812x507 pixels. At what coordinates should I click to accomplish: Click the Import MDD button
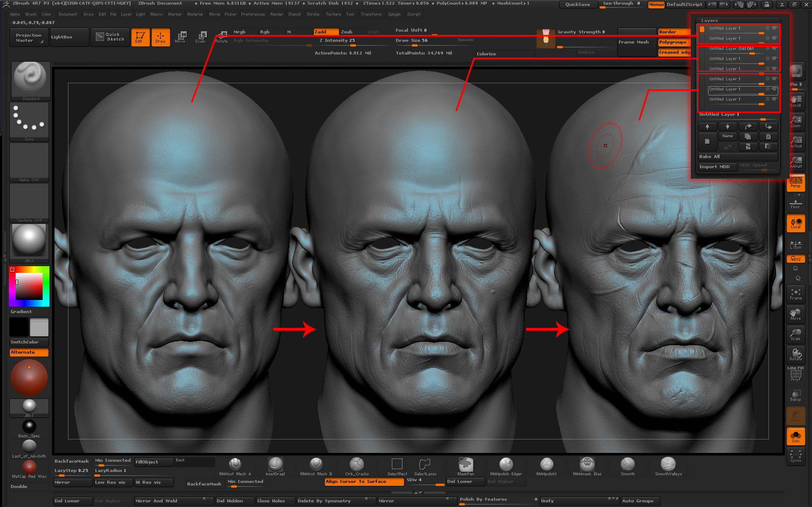pyautogui.click(x=717, y=166)
